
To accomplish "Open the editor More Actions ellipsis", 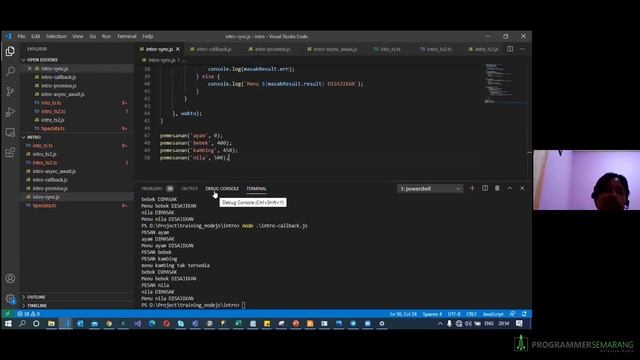I will tap(522, 49).
